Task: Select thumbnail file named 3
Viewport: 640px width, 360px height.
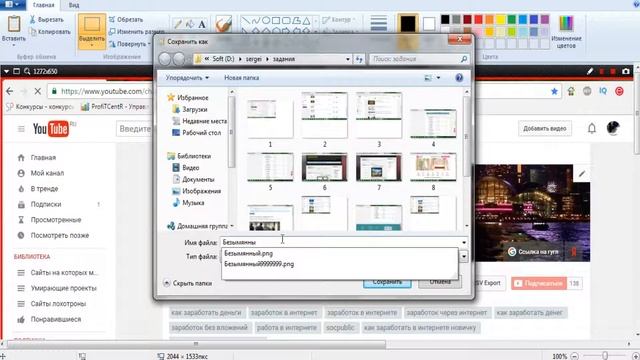Action: tap(379, 120)
